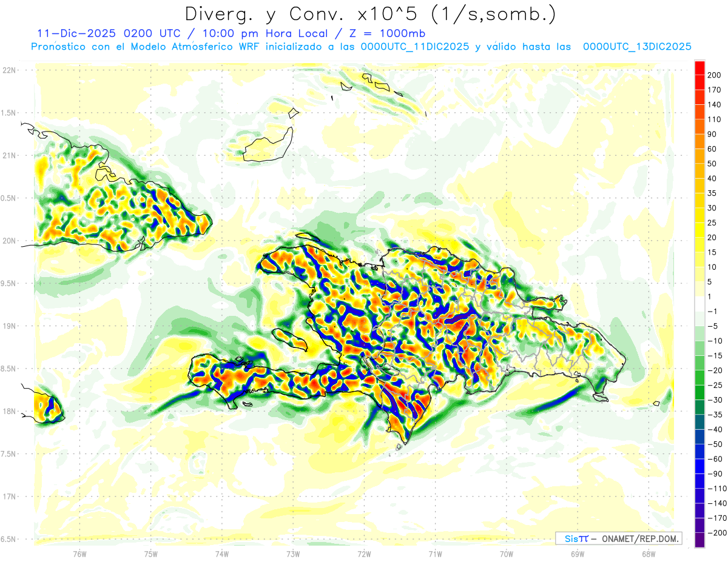Click the longitude label "73W"
The height and width of the screenshot is (562, 728).
293,554
